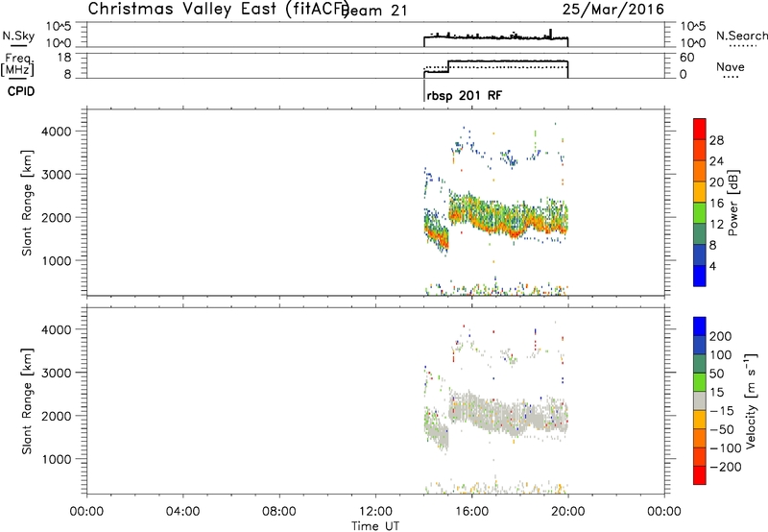768x532 pixels.
Task: Click the '16:00' time axis label
Action: pos(471,511)
